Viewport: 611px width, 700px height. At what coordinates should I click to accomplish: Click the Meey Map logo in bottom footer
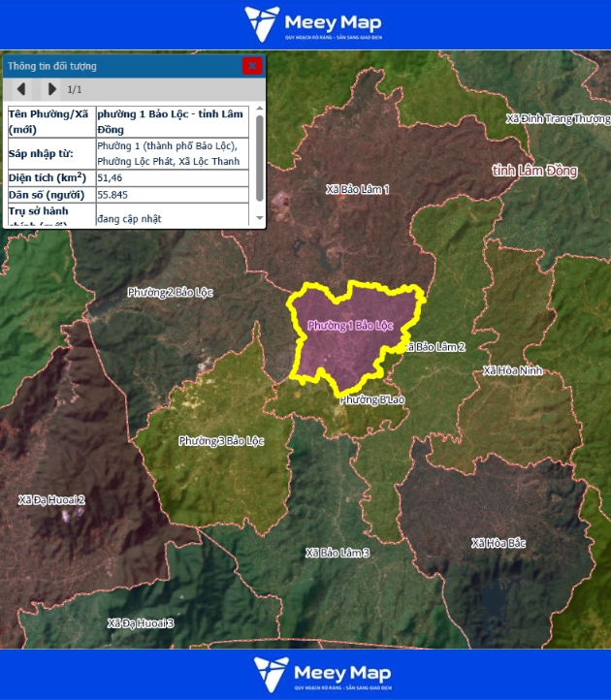(323, 675)
